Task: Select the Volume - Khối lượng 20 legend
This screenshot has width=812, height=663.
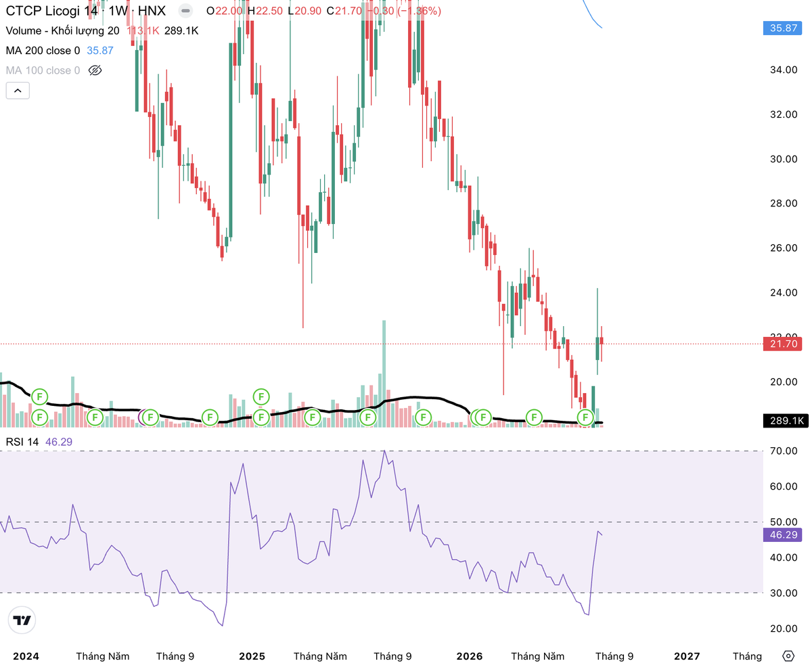Action: click(x=63, y=30)
